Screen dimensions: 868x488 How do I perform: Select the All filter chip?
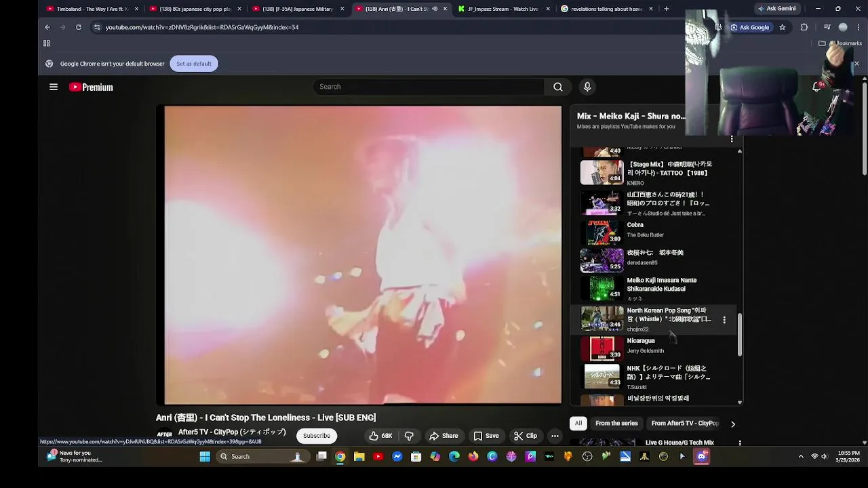(x=578, y=424)
